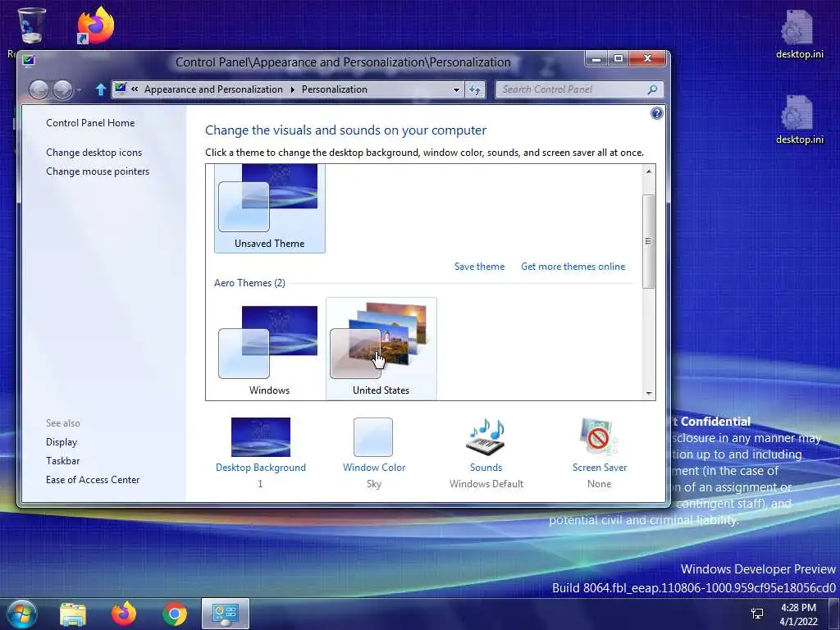
Task: Open Desktop Background settings icon
Action: (x=260, y=437)
